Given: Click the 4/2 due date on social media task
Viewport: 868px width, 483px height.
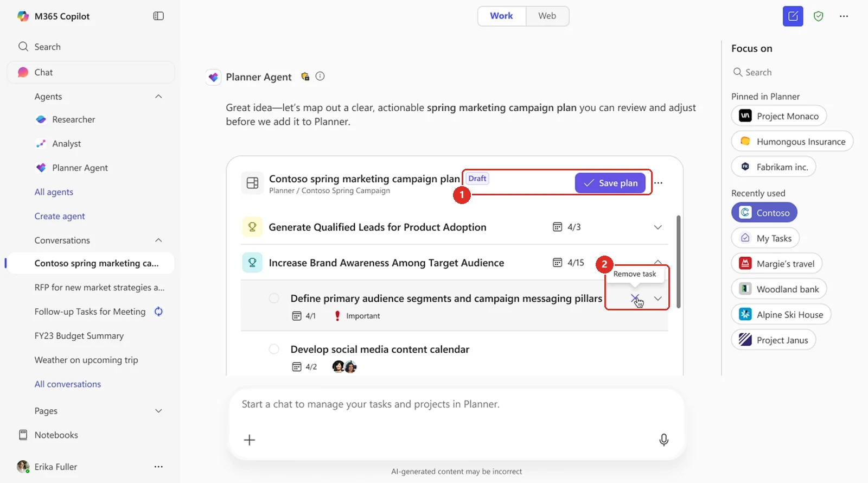Looking at the screenshot, I should (305, 367).
